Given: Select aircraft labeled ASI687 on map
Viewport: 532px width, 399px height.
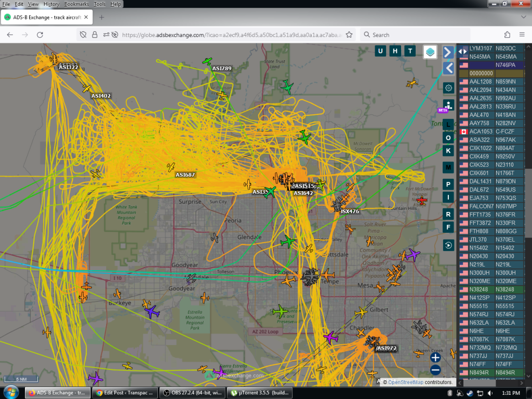Looking at the screenshot, I should [x=170, y=167].
